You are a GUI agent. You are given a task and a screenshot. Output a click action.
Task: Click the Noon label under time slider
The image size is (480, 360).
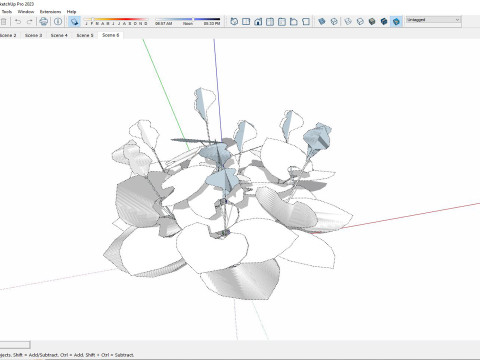click(x=188, y=24)
